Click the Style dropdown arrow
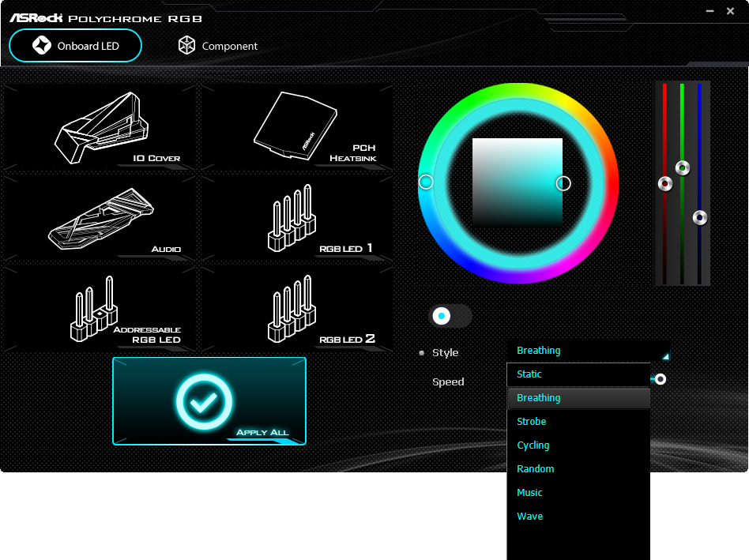The image size is (749, 560). pos(665,356)
